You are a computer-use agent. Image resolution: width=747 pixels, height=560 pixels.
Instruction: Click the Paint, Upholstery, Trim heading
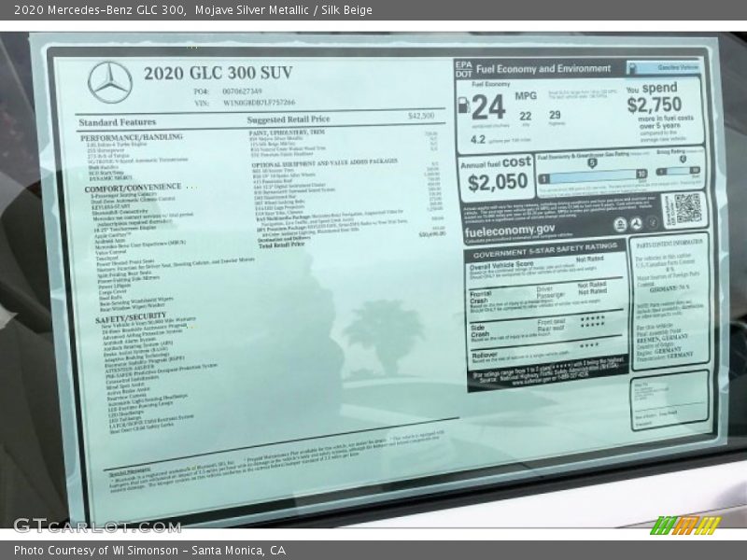pyautogui.click(x=287, y=132)
